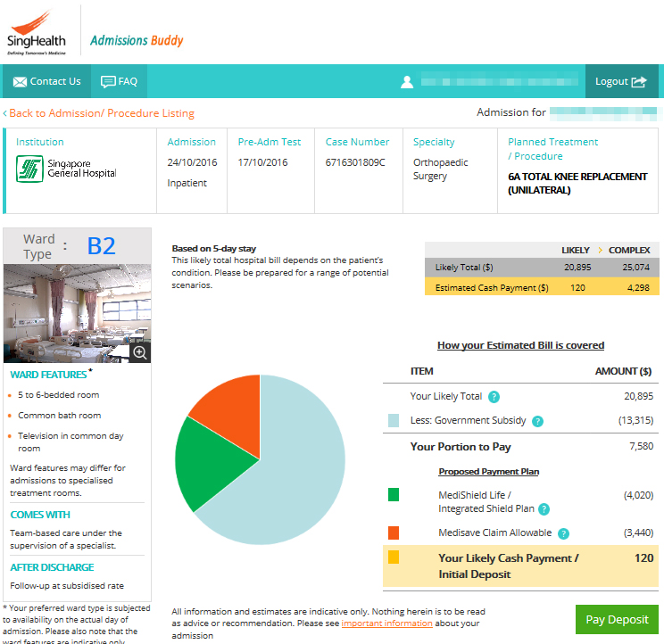Click the Admissions Buddy title

click(x=137, y=40)
